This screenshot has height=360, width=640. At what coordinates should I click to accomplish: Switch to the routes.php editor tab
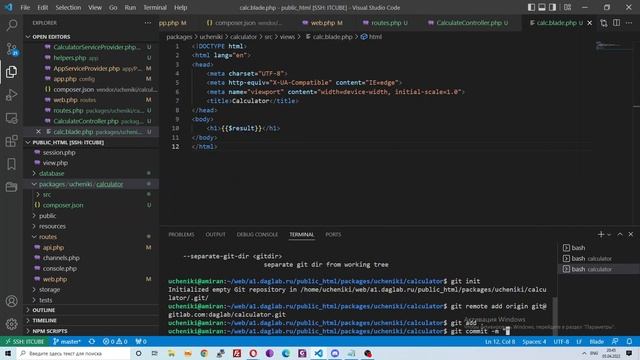coord(385,23)
